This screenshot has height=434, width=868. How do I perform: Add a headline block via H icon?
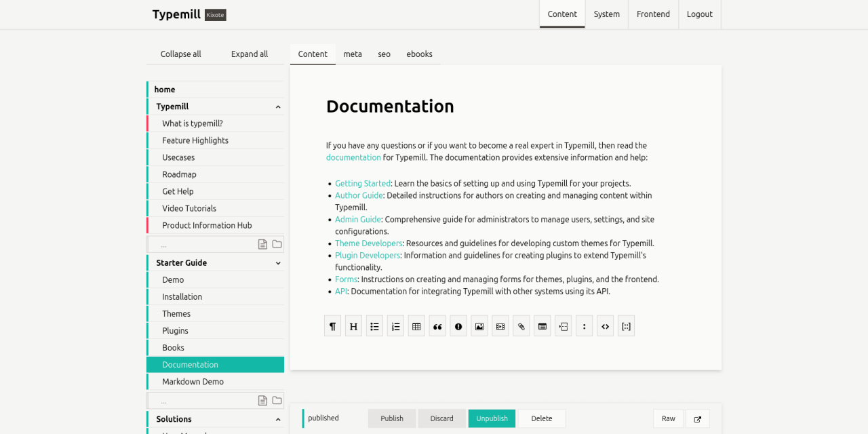click(x=353, y=326)
